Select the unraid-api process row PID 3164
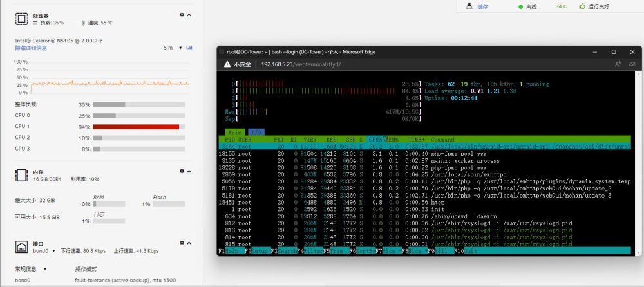 pyautogui.click(x=425, y=147)
